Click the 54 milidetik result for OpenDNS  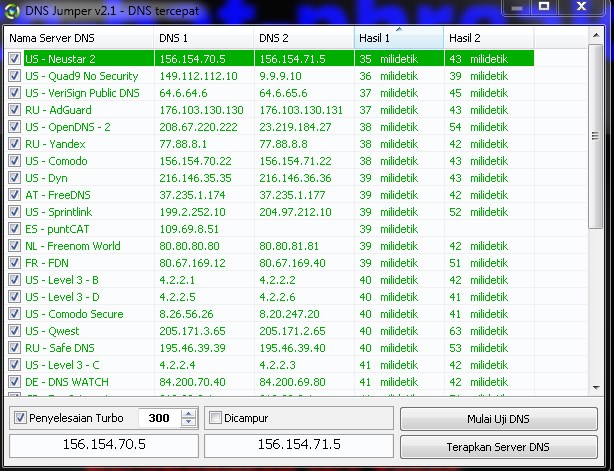[479, 127]
